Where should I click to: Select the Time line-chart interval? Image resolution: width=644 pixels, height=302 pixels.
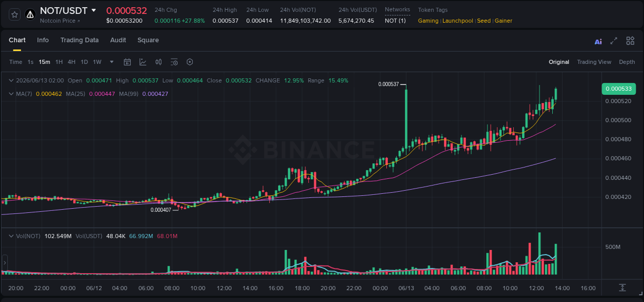[x=15, y=62]
